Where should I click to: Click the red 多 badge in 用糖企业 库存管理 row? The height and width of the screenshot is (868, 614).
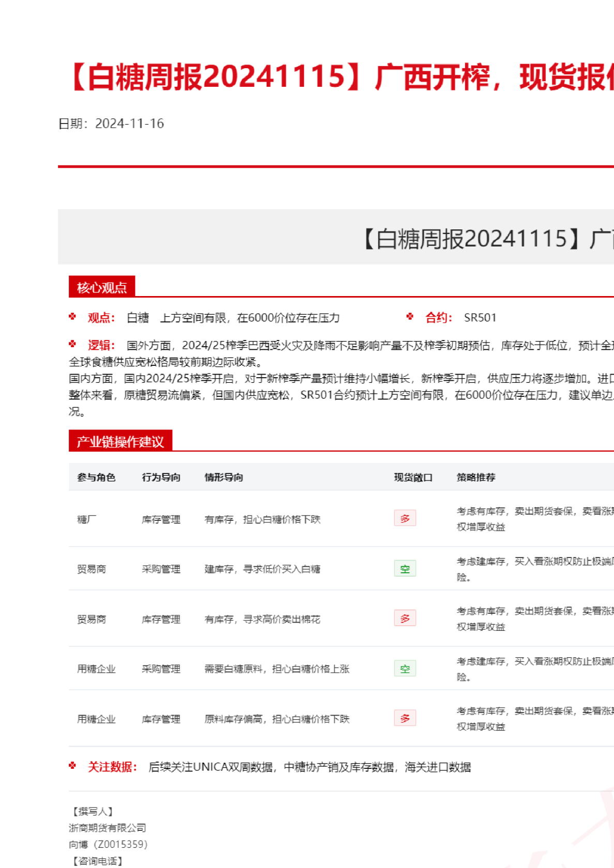click(x=405, y=718)
